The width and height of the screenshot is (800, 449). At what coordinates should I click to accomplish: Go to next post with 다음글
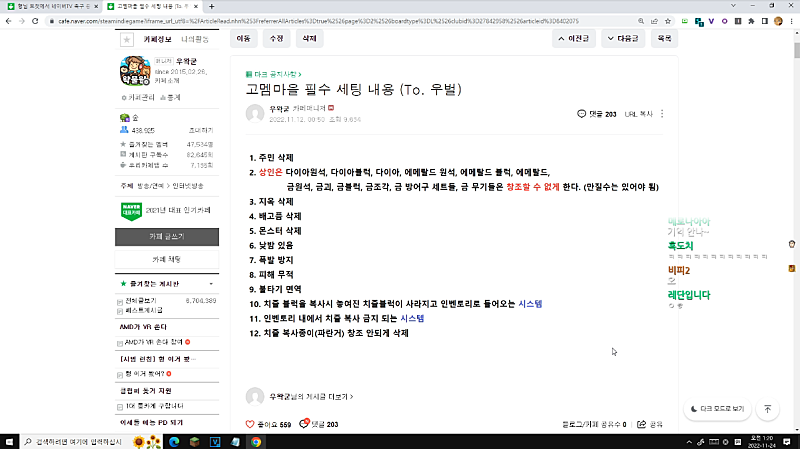pos(623,39)
